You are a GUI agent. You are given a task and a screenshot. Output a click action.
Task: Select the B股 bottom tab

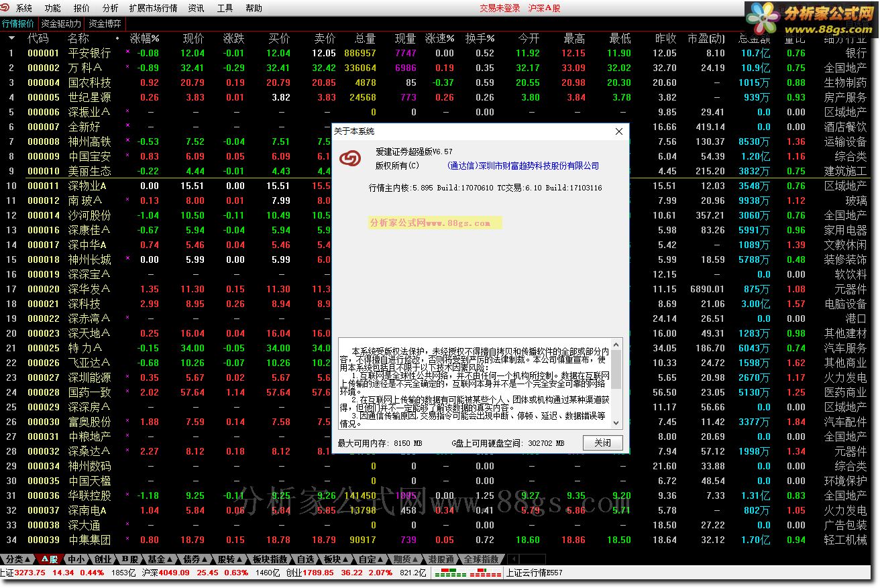[x=129, y=559]
